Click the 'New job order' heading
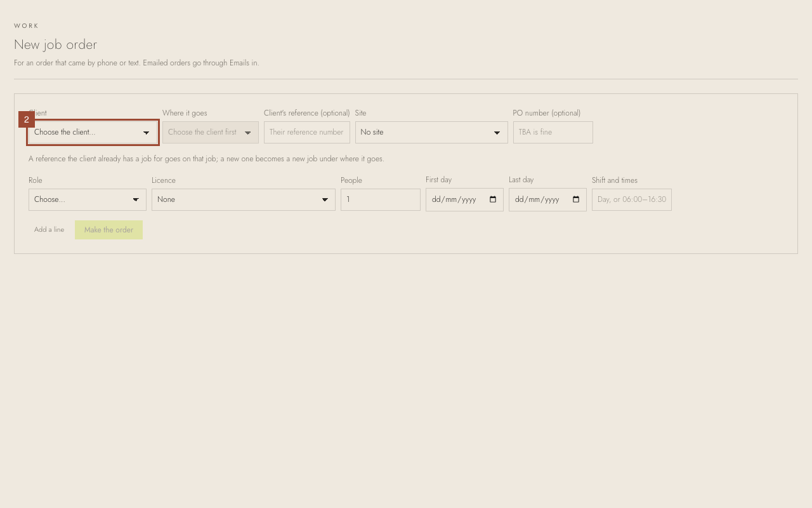The width and height of the screenshot is (812, 508). point(56,44)
